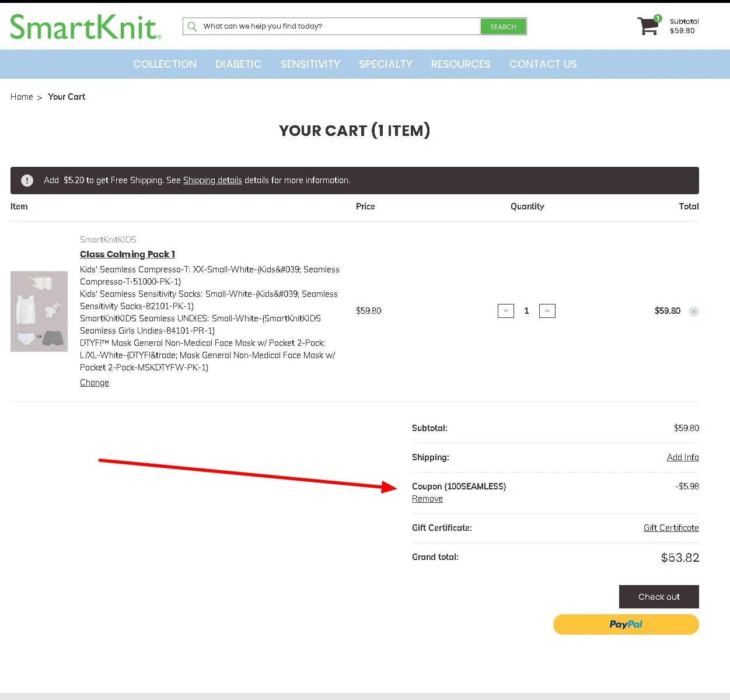Screen dimensions: 730x700
Task: Click the YOUR CART (1 ITEM) heading
Action: (x=354, y=130)
